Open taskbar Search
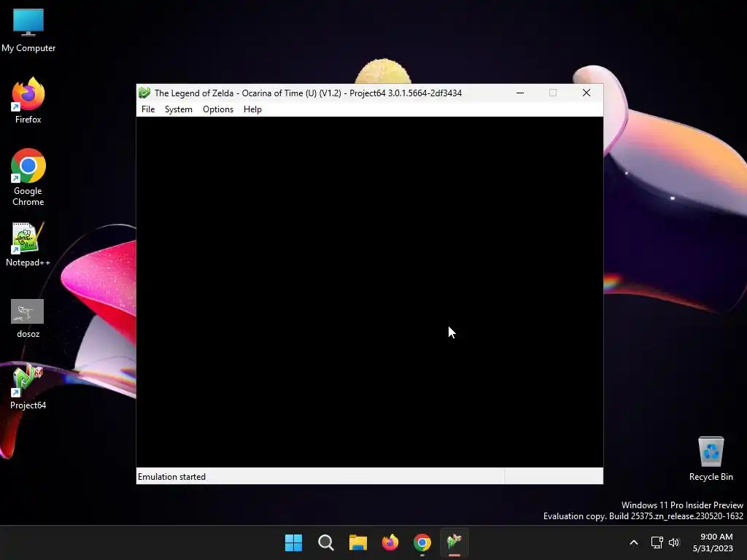The image size is (747, 560). point(326,542)
